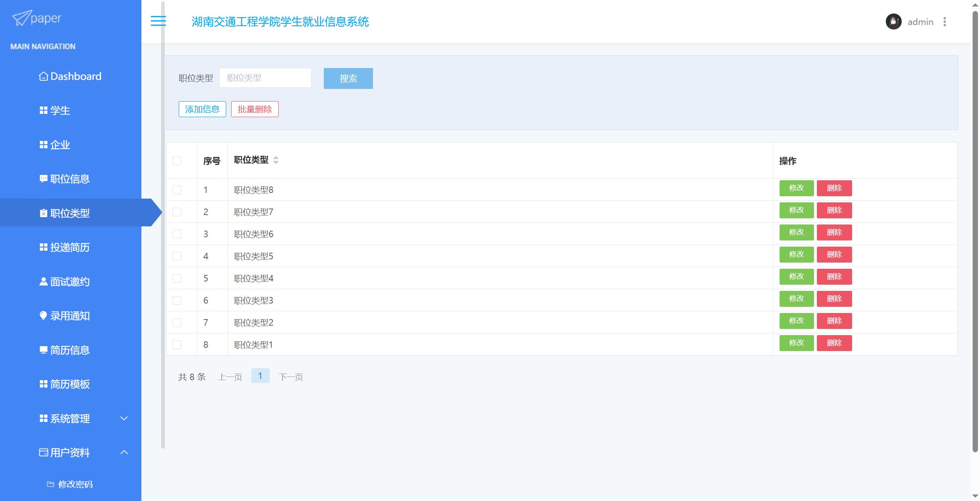Open the 简历模板 navigation item
This screenshot has height=501, width=980.
coord(70,384)
